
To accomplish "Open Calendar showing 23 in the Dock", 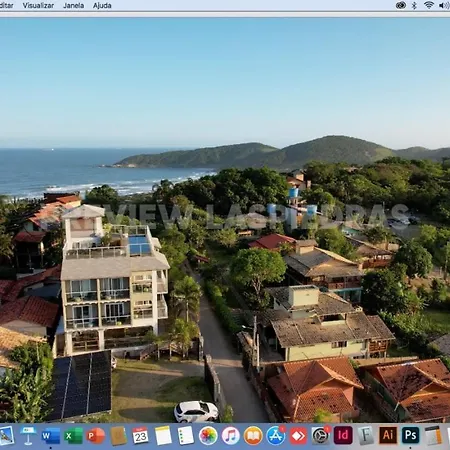I will tap(140, 436).
